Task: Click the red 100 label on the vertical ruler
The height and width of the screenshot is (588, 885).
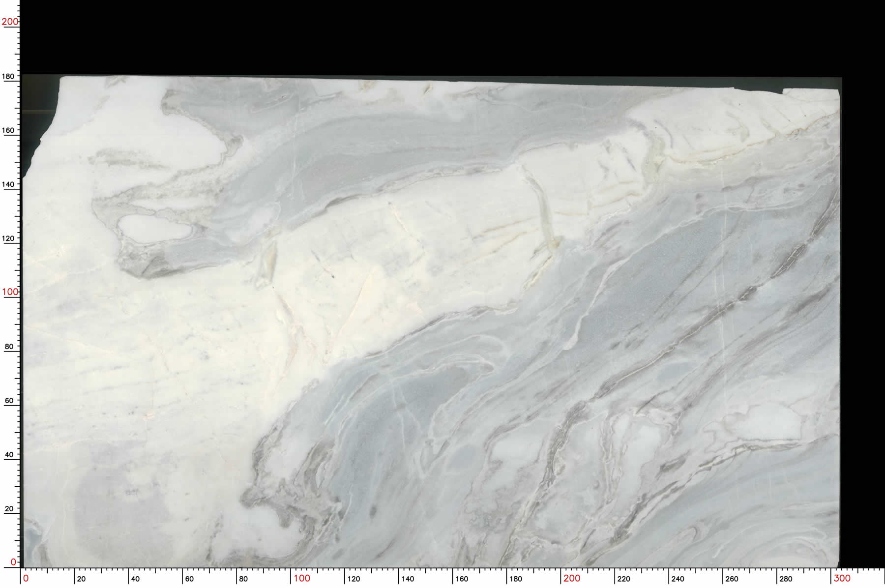Action: pos(10,292)
